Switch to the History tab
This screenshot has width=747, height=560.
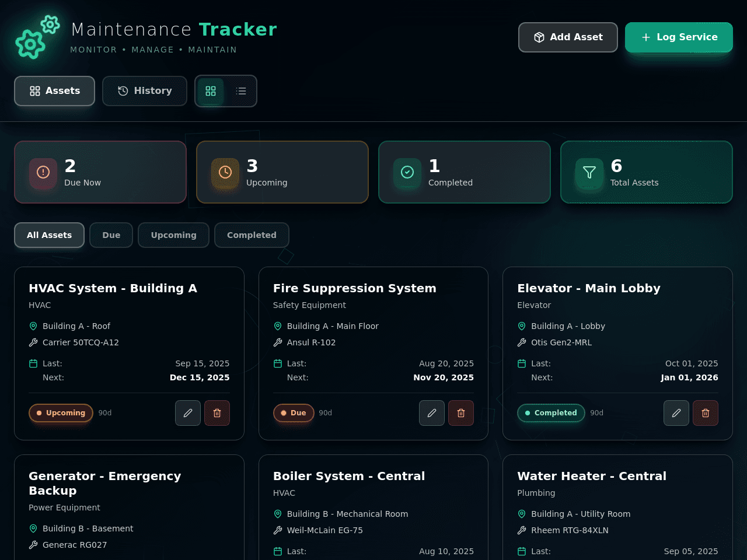coord(145,91)
